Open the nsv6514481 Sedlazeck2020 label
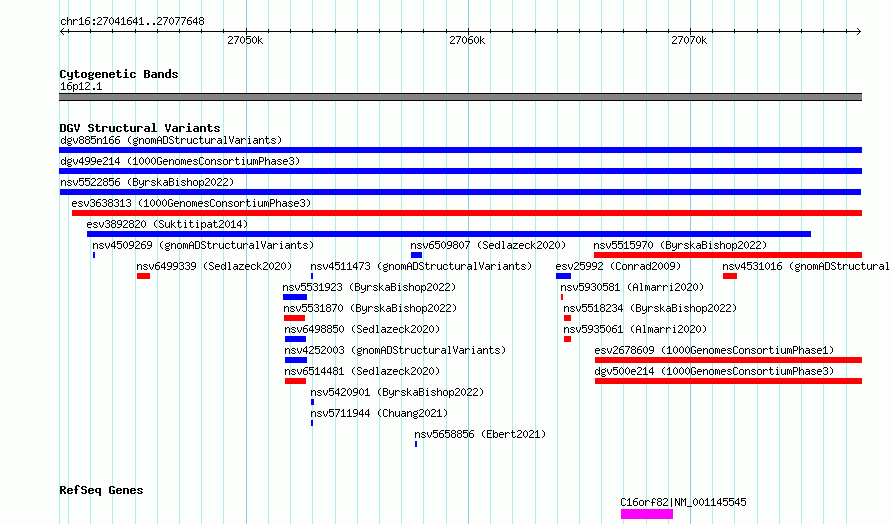This screenshot has height=524, width=890. [362, 371]
